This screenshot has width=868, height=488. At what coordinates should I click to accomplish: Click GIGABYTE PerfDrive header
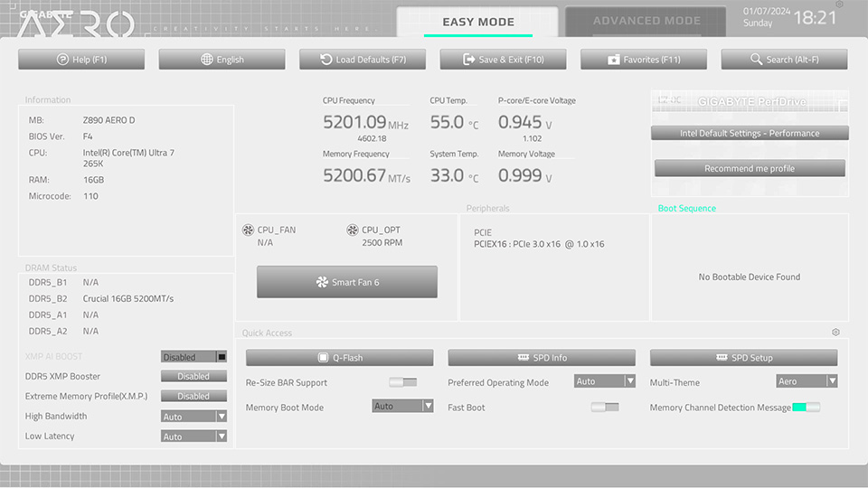750,101
